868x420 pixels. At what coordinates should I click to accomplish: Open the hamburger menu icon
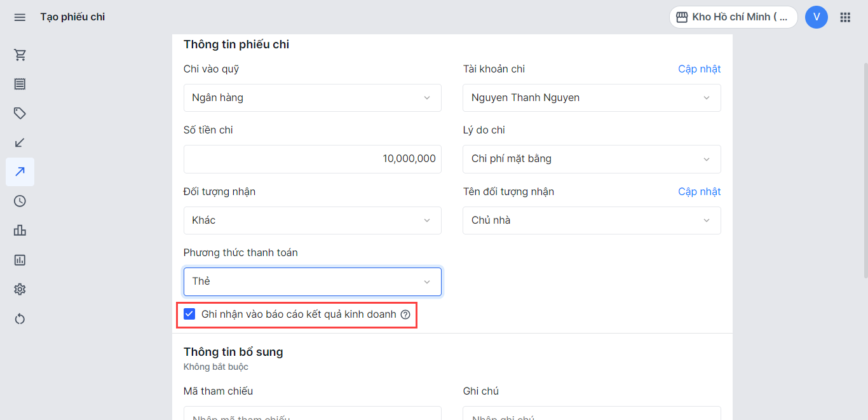point(20,17)
